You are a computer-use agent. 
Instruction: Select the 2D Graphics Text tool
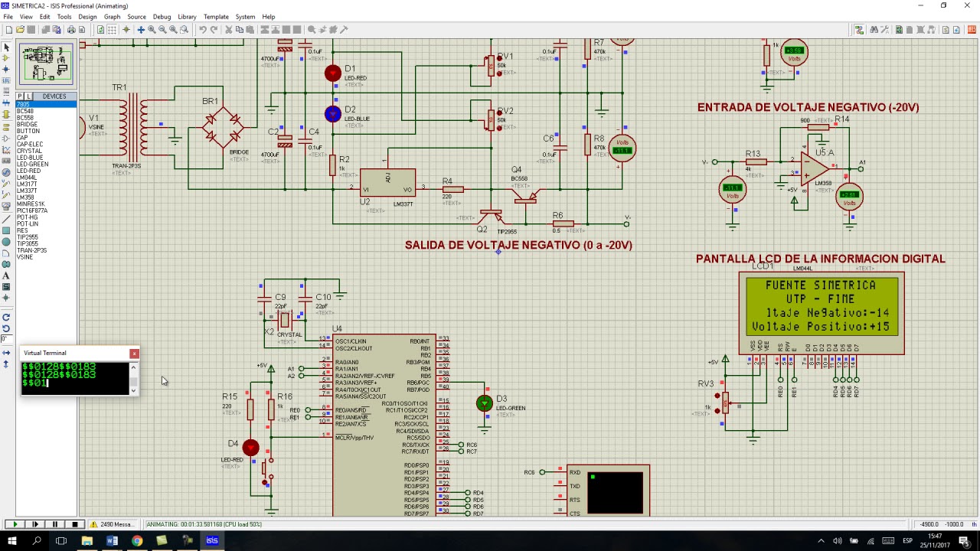(6, 275)
